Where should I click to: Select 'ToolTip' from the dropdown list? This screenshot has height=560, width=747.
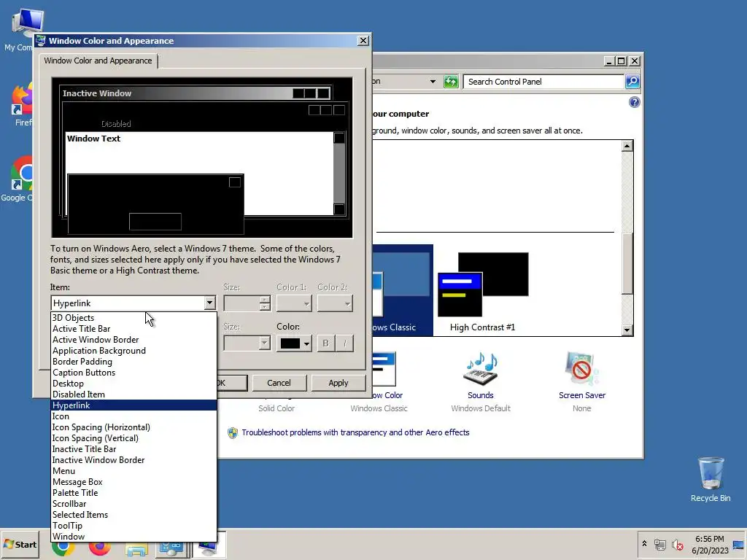(x=133, y=526)
